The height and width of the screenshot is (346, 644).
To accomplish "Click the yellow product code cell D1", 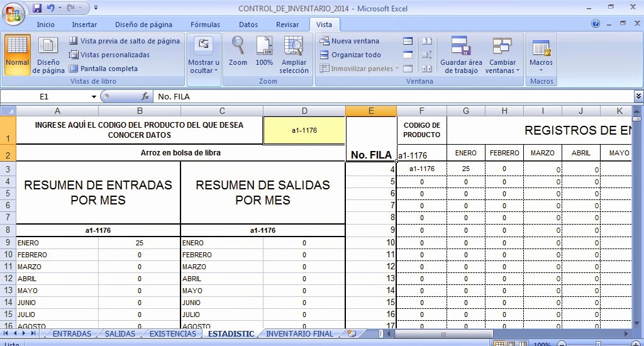I will click(x=304, y=130).
